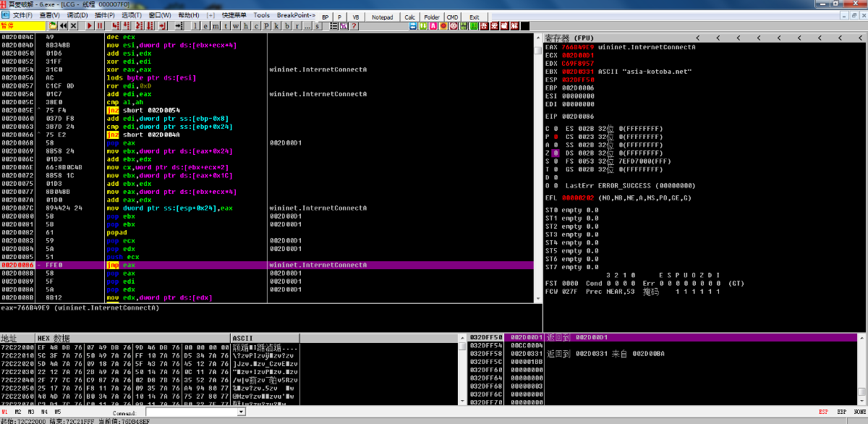Show References with the 'r' icon
Screen dimensions: 868x424
coord(297,26)
